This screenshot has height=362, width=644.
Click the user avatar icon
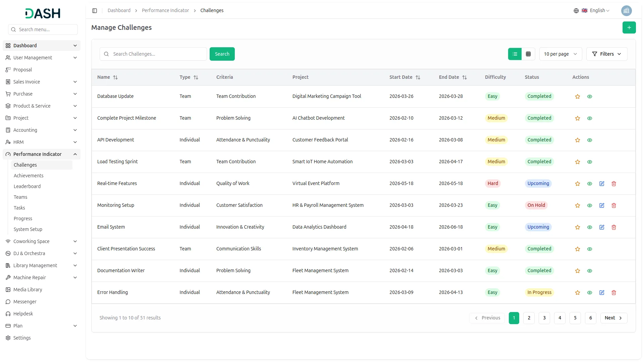(x=626, y=11)
